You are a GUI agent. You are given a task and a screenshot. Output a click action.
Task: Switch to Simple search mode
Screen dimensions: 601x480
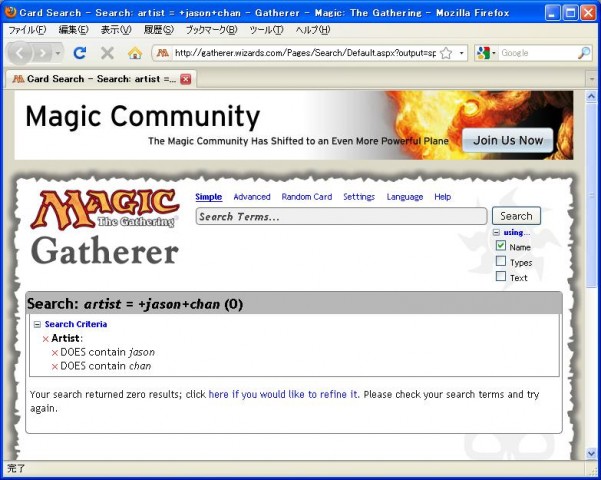coord(209,197)
